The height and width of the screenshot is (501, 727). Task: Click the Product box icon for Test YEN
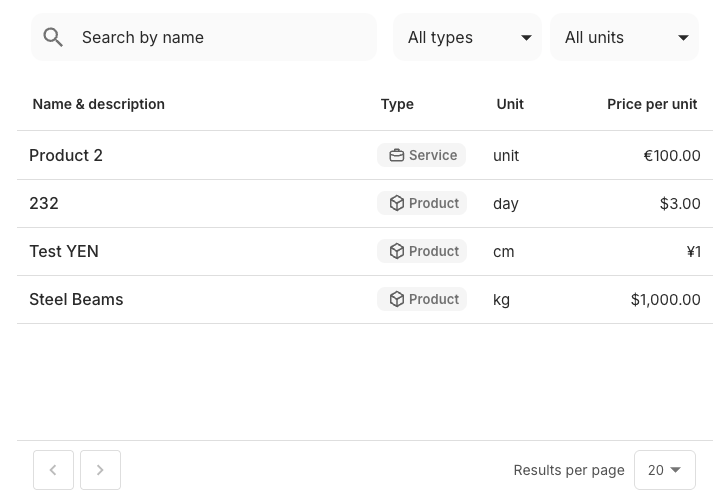click(x=397, y=251)
